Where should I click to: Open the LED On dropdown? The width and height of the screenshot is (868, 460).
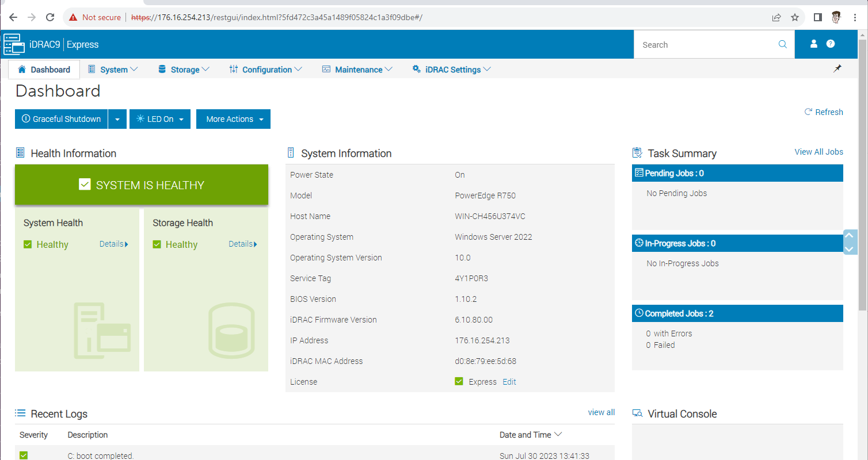160,119
